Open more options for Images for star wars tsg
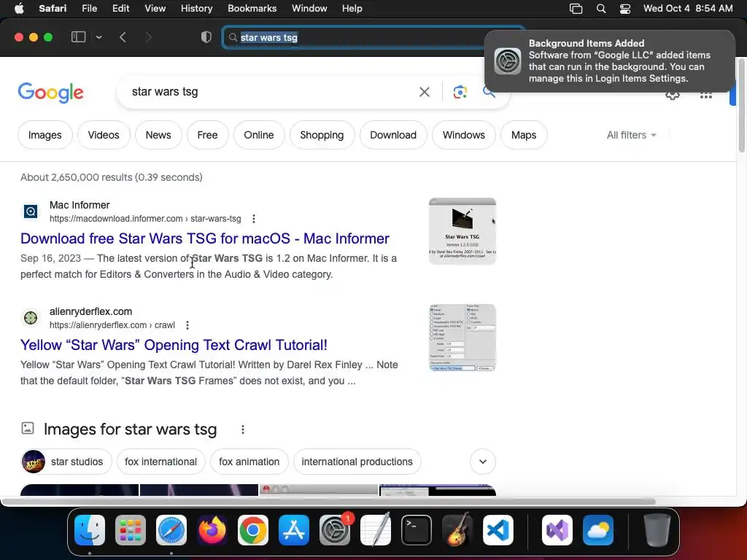The image size is (747, 560). (x=242, y=429)
